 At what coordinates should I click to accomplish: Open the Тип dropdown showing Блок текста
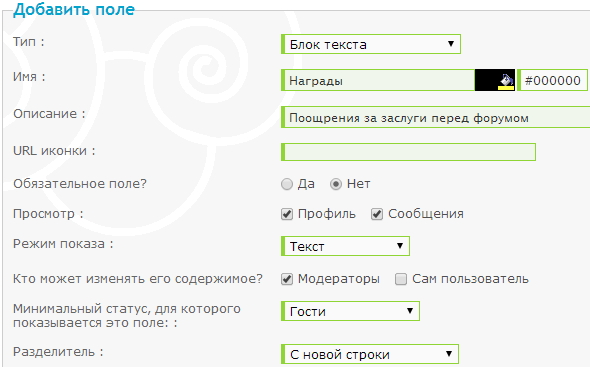tap(371, 44)
